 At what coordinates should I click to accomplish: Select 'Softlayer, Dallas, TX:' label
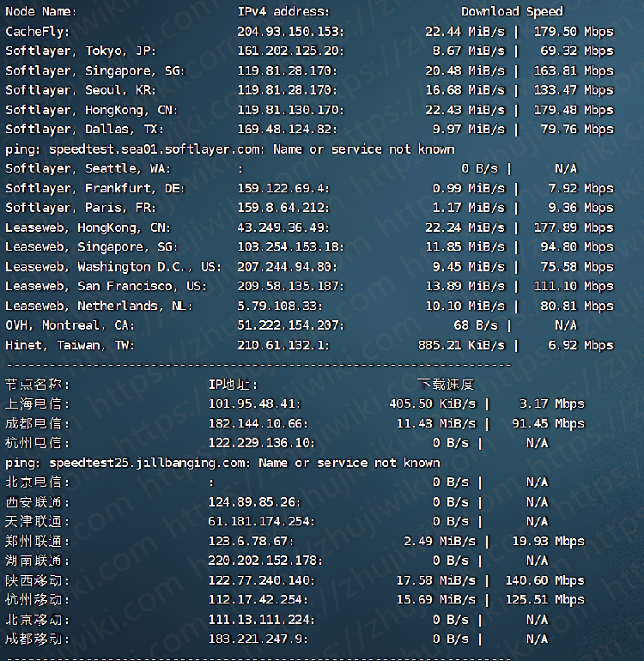(84, 130)
